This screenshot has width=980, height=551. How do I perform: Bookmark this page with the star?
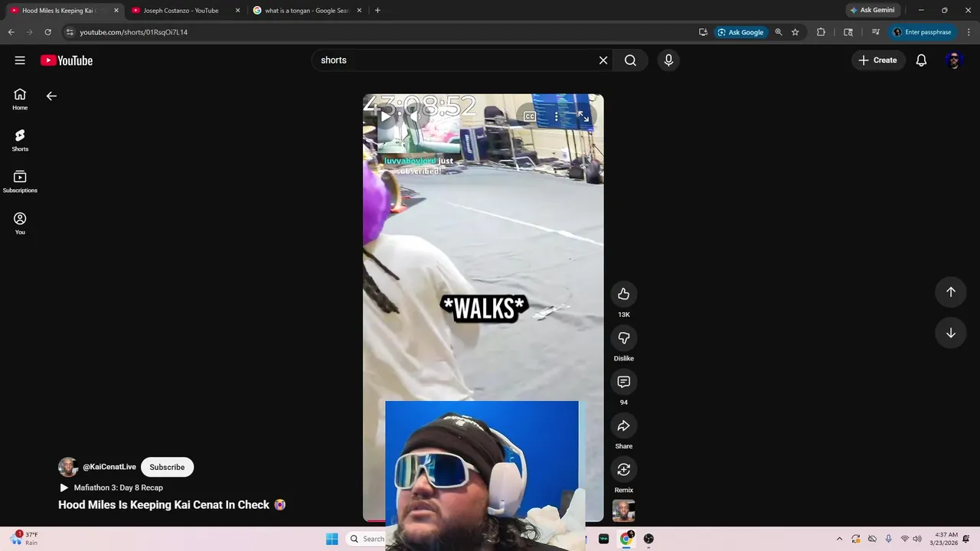[795, 32]
